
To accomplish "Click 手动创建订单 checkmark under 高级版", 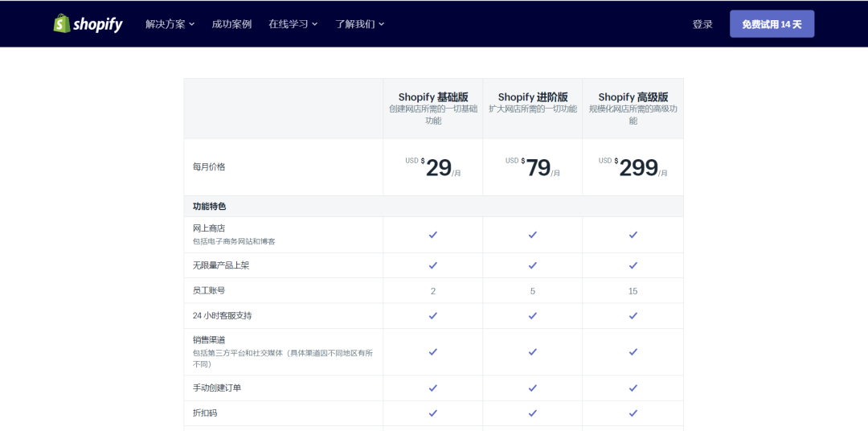I will [633, 388].
